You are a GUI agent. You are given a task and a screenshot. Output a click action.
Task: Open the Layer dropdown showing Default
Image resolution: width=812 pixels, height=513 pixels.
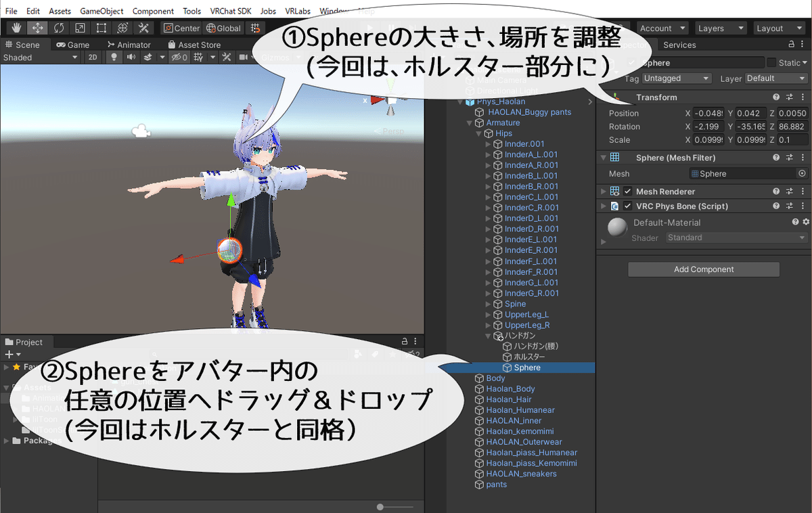[776, 79]
